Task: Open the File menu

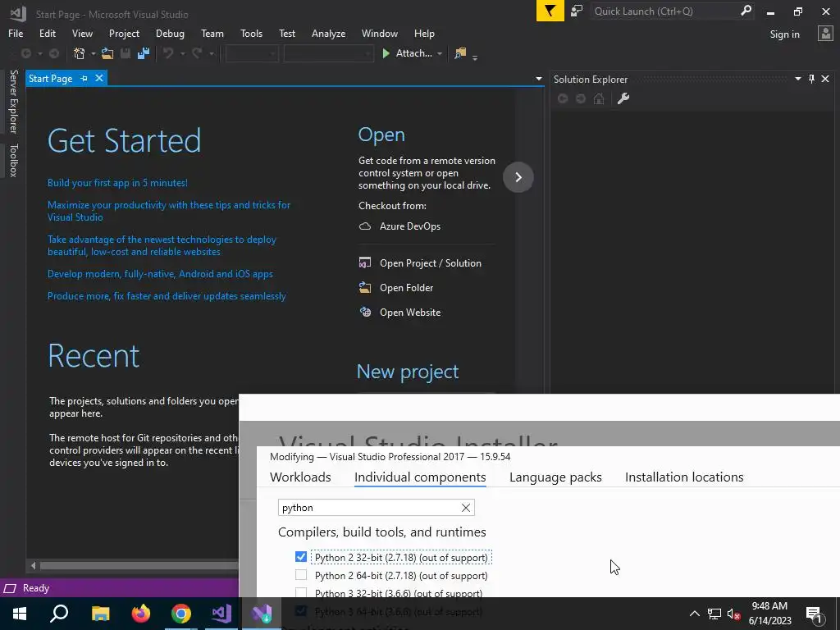Action: pyautogui.click(x=16, y=33)
